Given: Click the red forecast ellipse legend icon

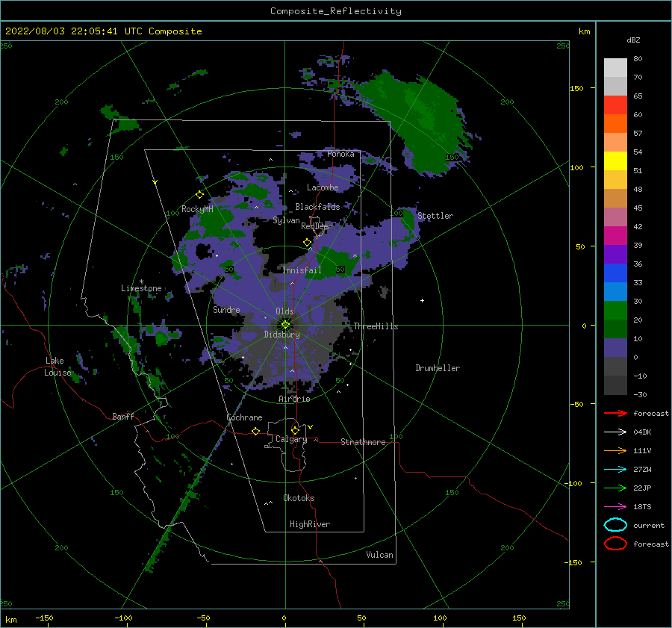Looking at the screenshot, I should click(x=615, y=544).
